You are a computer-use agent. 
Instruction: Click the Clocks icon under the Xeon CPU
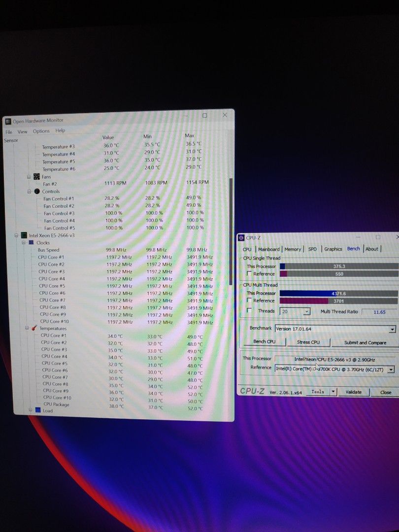[31, 242]
